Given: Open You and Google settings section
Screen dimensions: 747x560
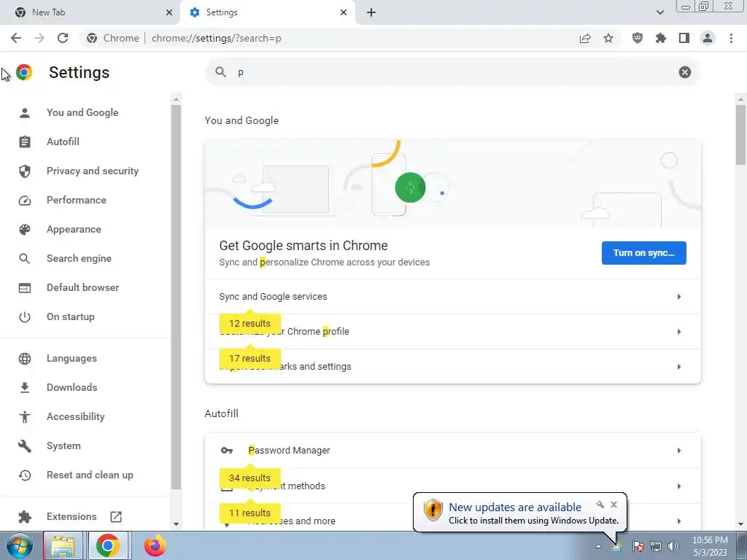Looking at the screenshot, I should pos(82,112).
